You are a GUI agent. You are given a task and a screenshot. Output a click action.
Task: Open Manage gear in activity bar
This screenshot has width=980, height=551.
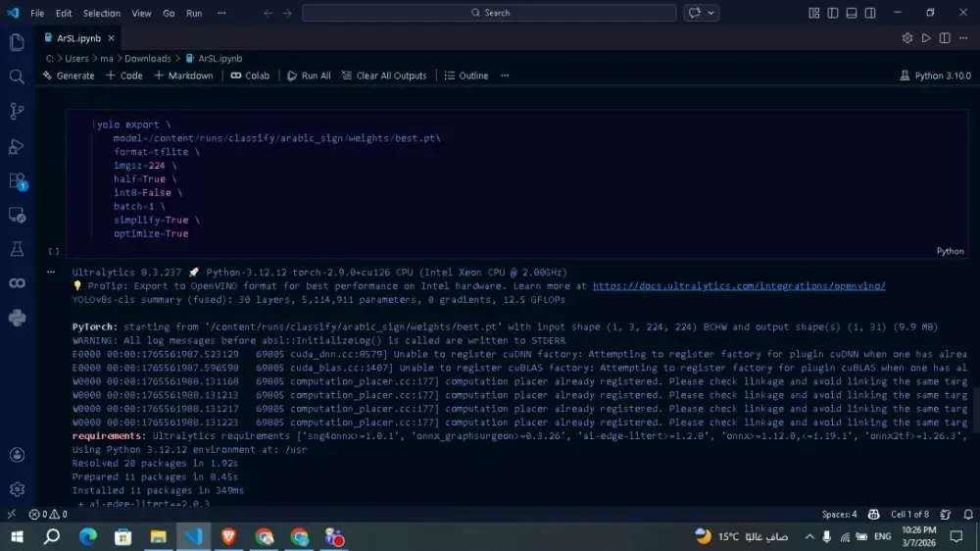[17, 488]
